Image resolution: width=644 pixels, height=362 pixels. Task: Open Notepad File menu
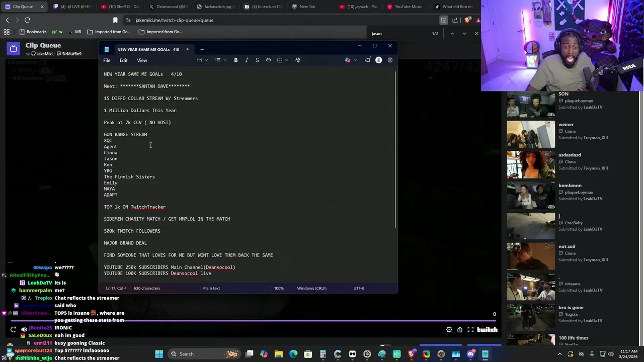(x=107, y=60)
